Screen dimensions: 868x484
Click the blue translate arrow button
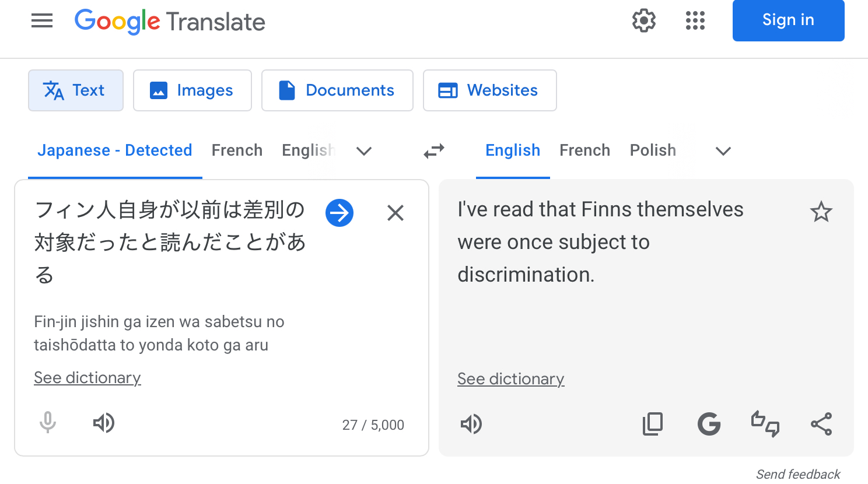339,213
